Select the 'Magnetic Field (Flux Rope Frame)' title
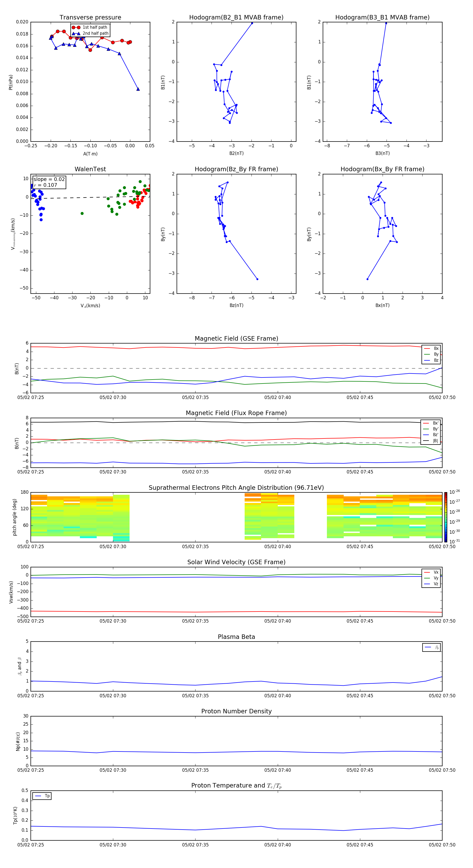 pyautogui.click(x=236, y=413)
